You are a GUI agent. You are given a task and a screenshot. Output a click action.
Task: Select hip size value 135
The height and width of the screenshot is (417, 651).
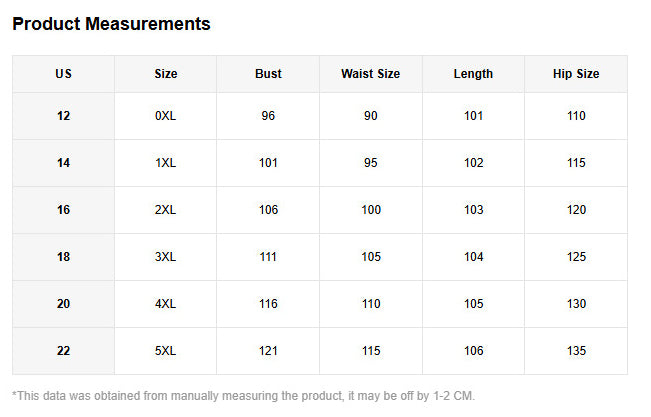pos(576,351)
